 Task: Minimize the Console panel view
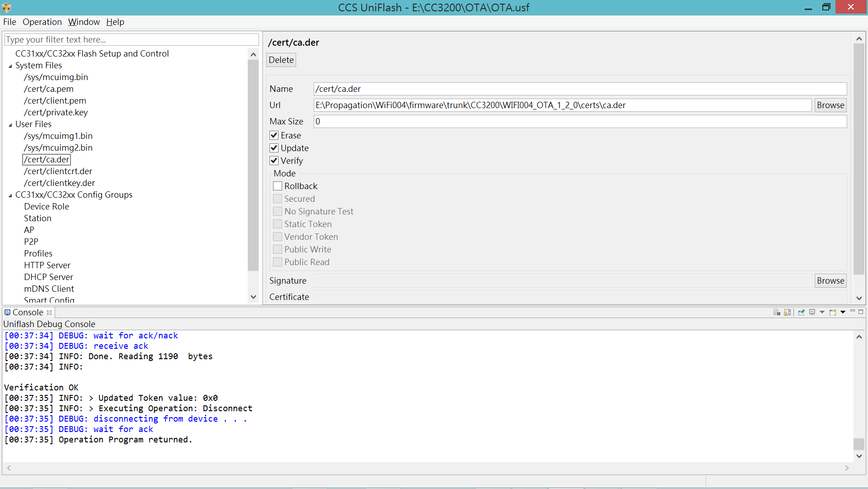click(x=853, y=311)
